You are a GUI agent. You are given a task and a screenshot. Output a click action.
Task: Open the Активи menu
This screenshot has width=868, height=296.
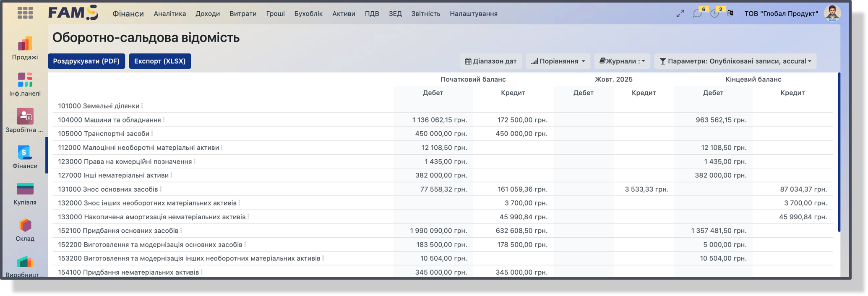click(x=344, y=13)
